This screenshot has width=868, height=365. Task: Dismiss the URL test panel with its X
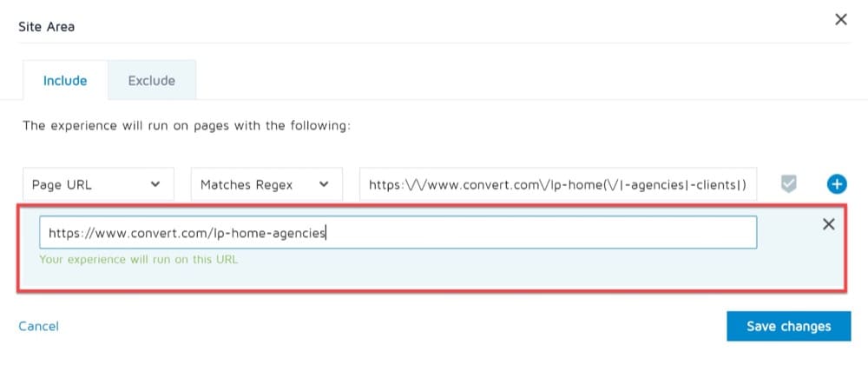pos(829,224)
